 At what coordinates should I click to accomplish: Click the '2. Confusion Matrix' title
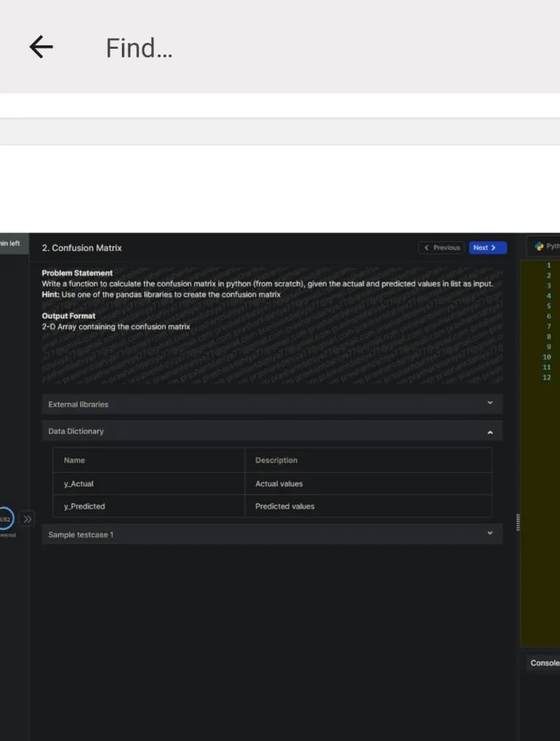point(82,247)
